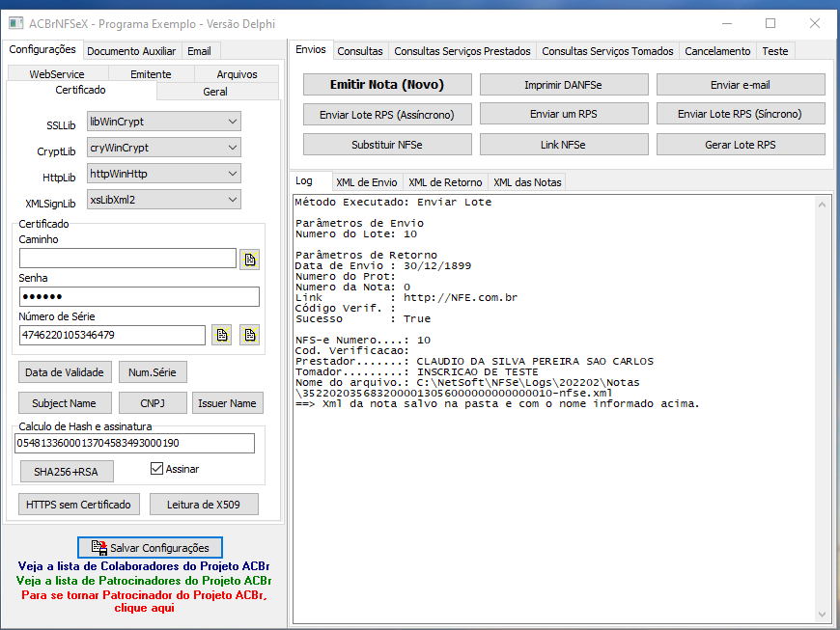Click the Substituir NFSe button
The height and width of the screenshot is (630, 840).
(387, 145)
